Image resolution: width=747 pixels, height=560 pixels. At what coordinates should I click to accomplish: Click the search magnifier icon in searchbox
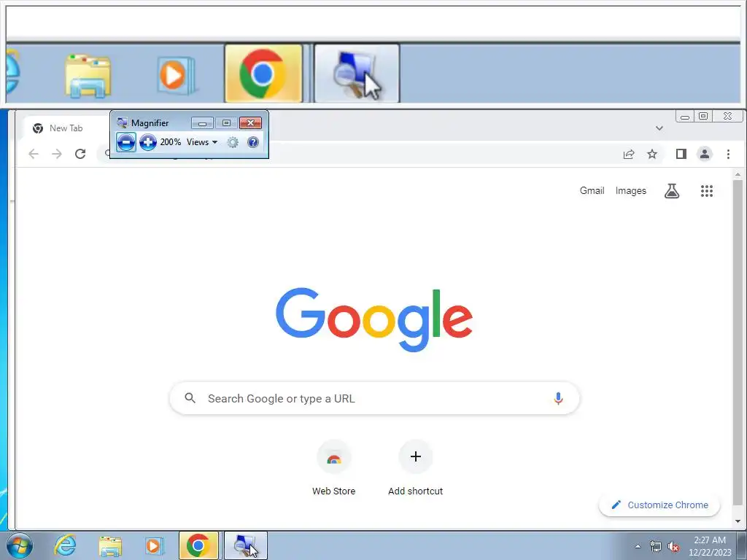(x=190, y=398)
